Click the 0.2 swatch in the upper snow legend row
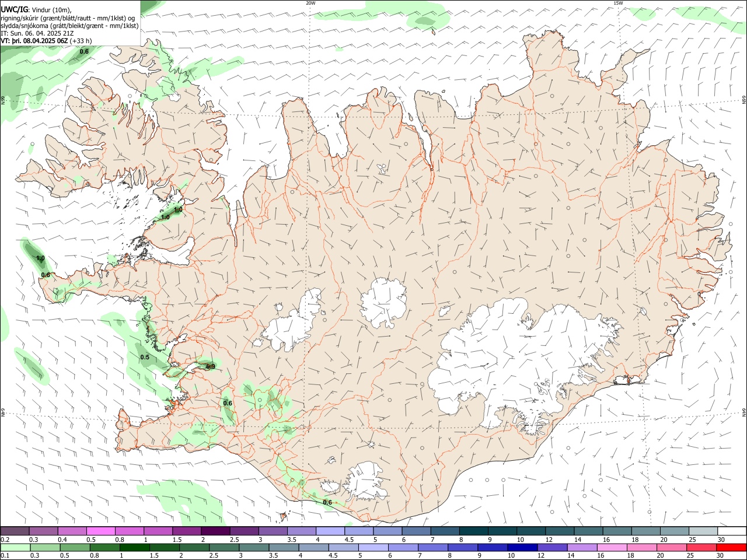Image resolution: width=747 pixels, height=560 pixels. [x=15, y=531]
